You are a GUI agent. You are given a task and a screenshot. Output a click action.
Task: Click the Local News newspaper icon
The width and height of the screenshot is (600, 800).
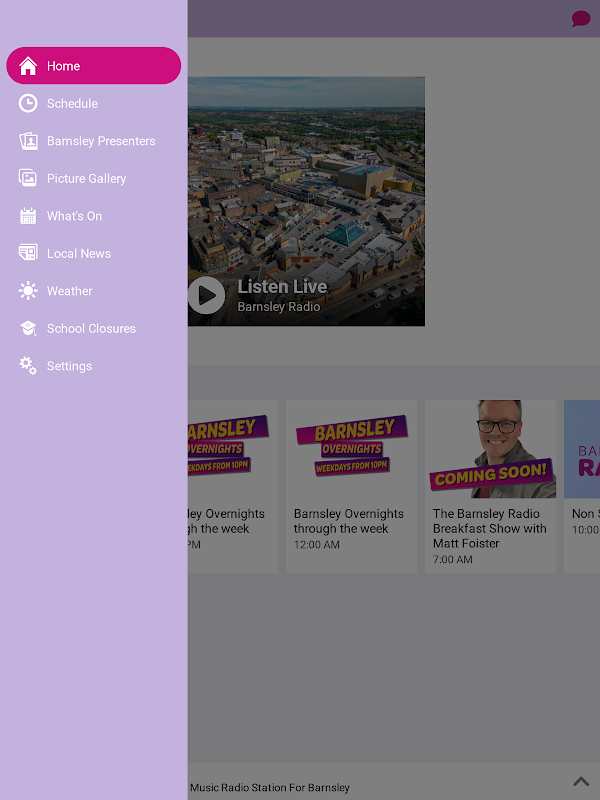pos(28,253)
